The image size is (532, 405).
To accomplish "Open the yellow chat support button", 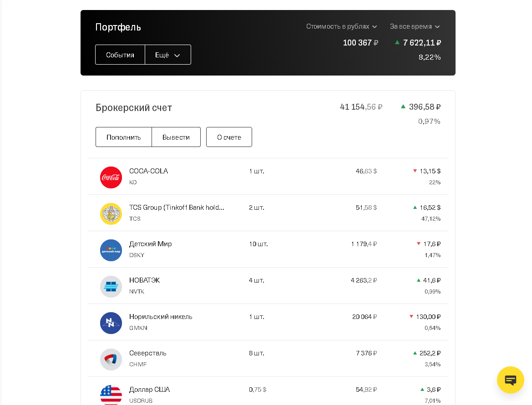I will click(510, 380).
